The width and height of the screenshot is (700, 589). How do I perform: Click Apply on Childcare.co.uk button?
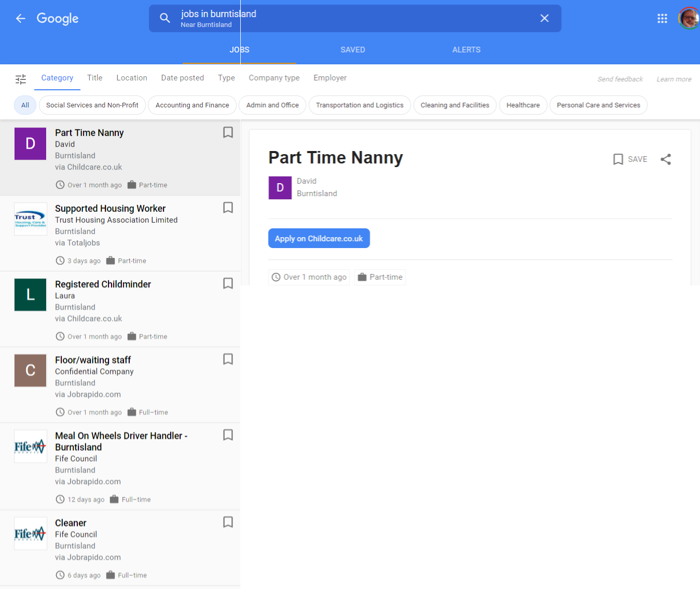point(319,238)
